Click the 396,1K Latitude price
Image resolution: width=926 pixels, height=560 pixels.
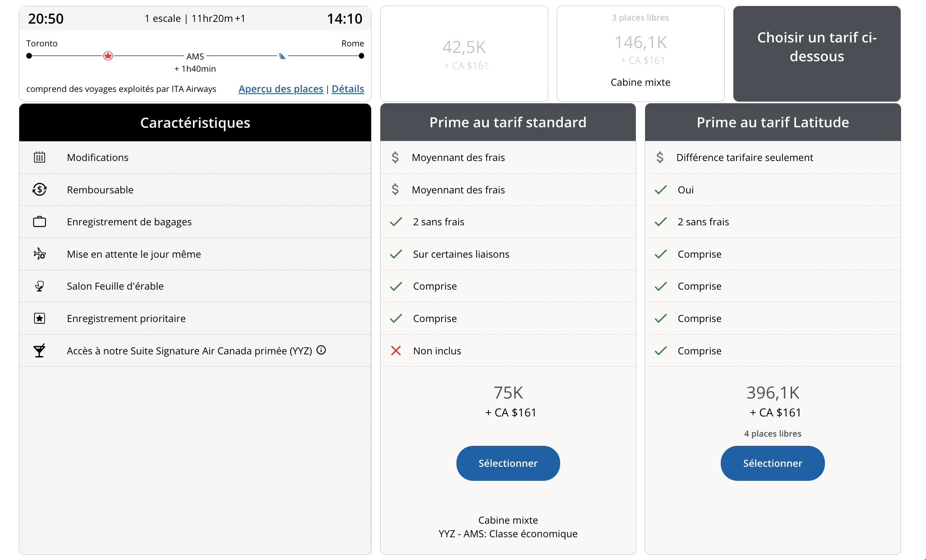(773, 392)
